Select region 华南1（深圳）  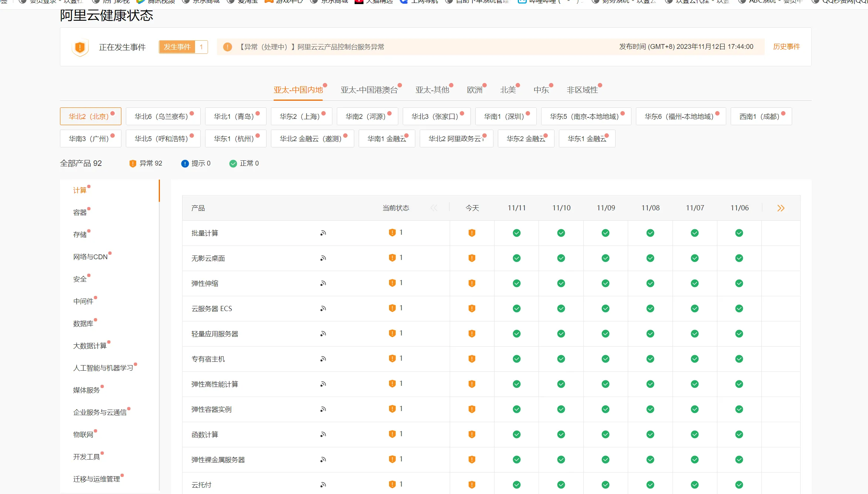click(506, 116)
